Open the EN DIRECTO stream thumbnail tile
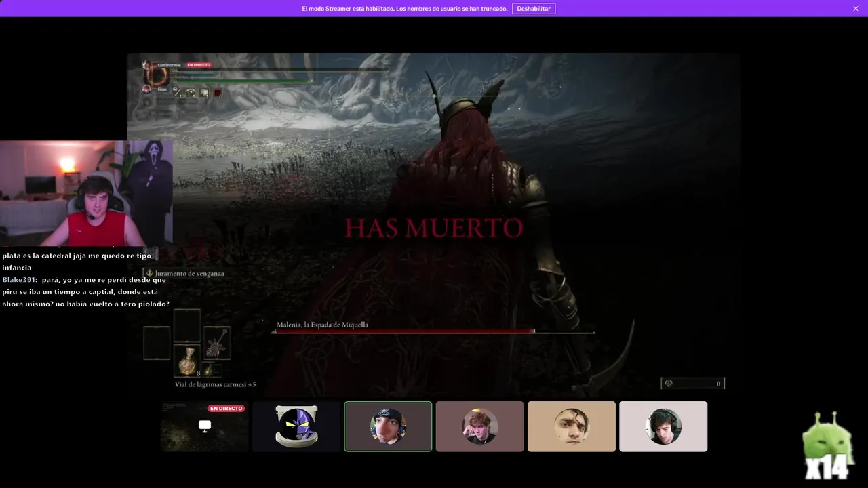Image resolution: width=868 pixels, height=488 pixels. pos(205,426)
